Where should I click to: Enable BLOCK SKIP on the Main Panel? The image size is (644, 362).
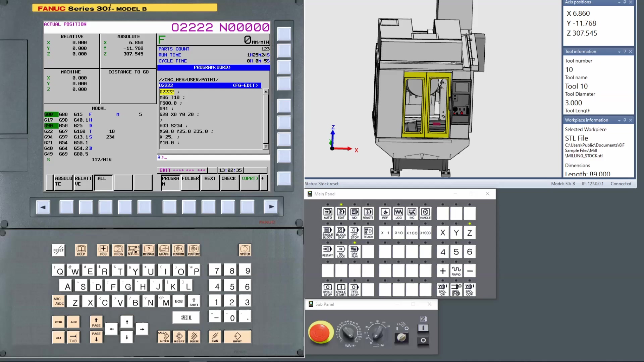[x=341, y=232]
